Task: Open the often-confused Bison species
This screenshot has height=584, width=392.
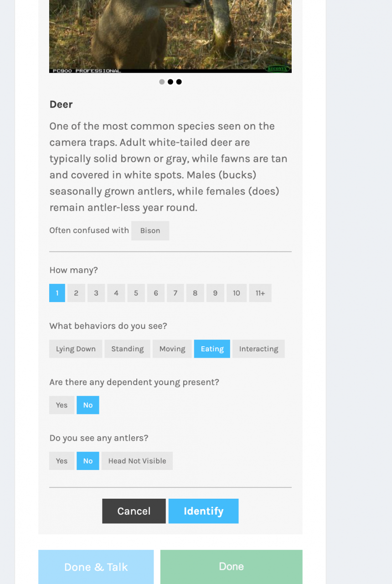Action: pyautogui.click(x=150, y=231)
